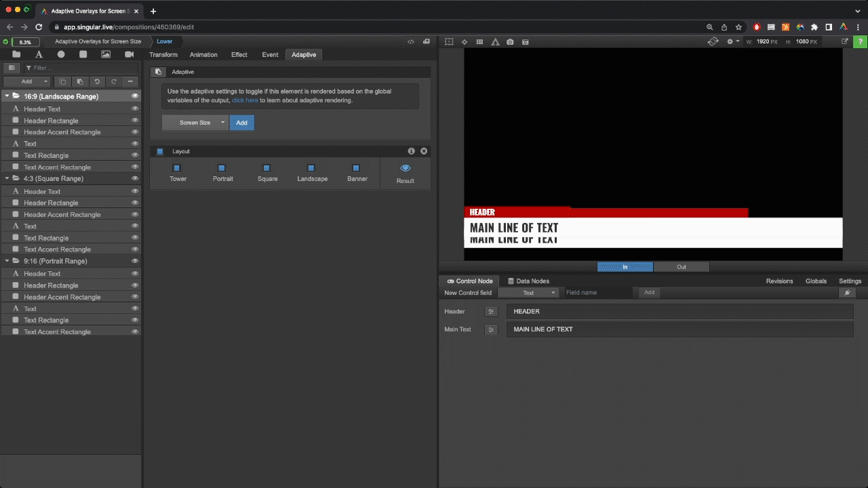The width and height of the screenshot is (868, 488).
Task: Click the Layout info icon
Action: pyautogui.click(x=411, y=151)
